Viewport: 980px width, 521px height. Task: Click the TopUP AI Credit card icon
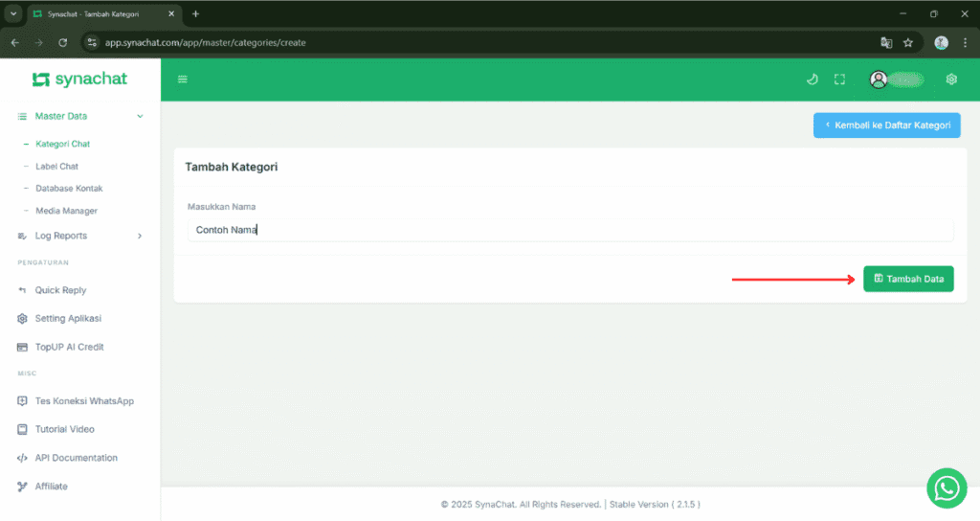click(x=23, y=347)
